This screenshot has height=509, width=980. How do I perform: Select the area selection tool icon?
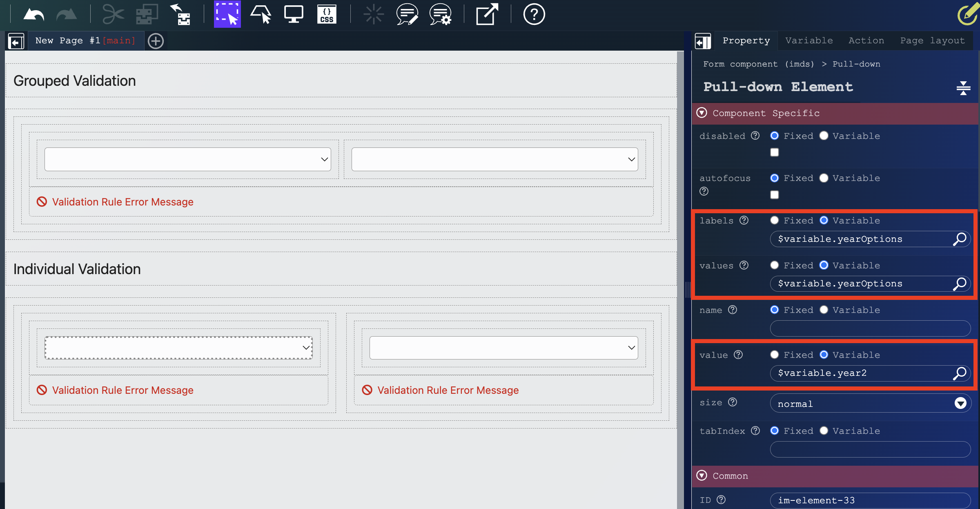[x=227, y=14]
